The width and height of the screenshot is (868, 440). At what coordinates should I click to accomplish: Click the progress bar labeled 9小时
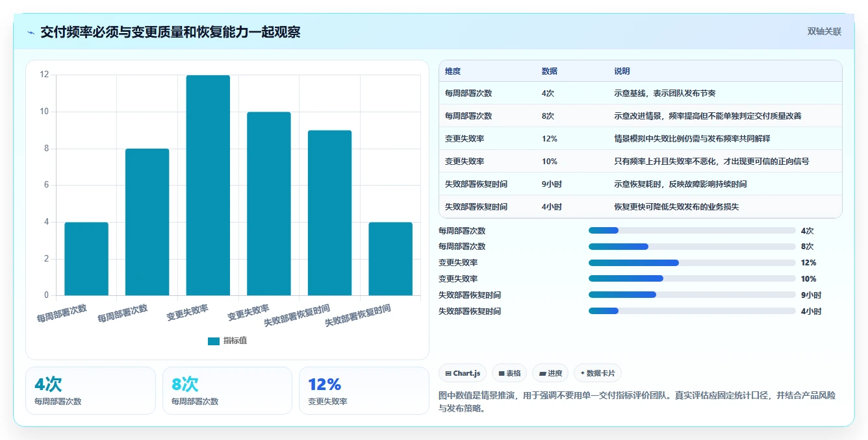tap(692, 295)
